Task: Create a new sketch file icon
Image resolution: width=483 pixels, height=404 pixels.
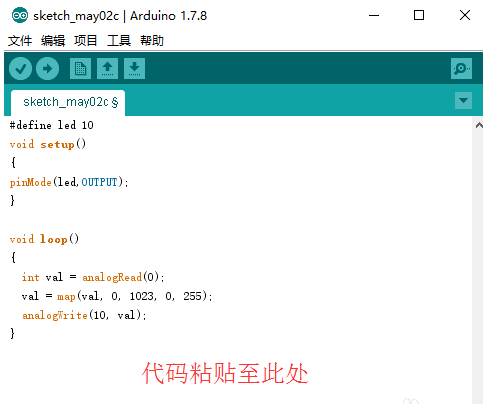Action: point(80,69)
